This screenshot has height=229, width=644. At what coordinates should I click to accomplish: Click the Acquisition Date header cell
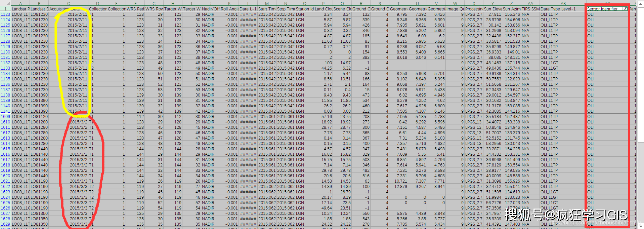pos(69,9)
